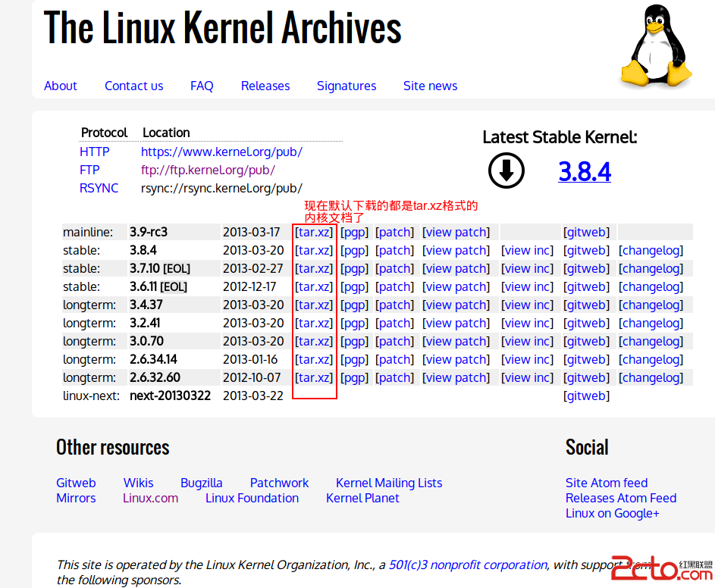The width and height of the screenshot is (715, 588).
Task: Click the Tux penguin logo
Action: coord(657,45)
